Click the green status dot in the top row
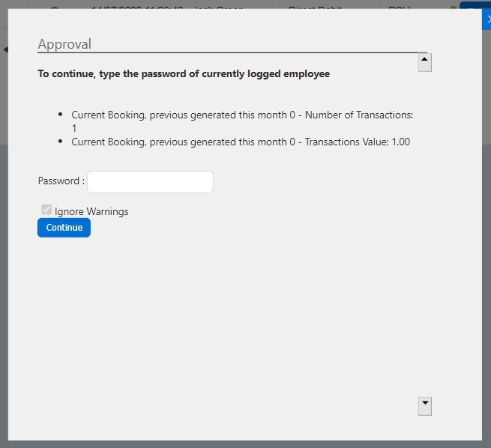Screen dimensions: 491x448 point(453,8)
